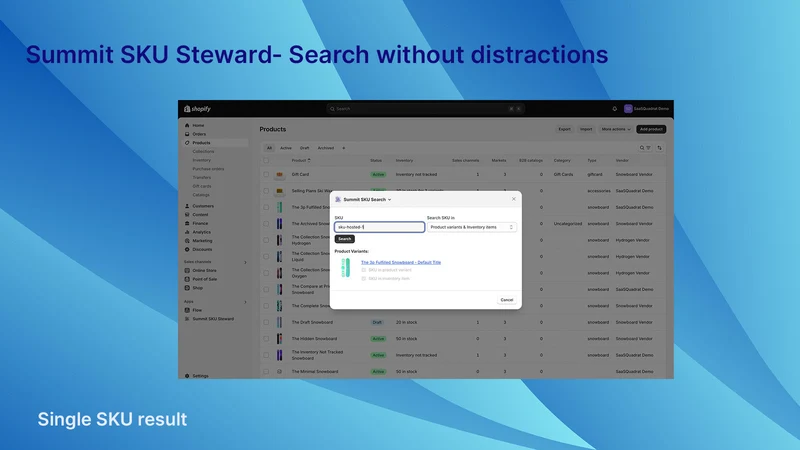This screenshot has height=450, width=800.
Task: Toggle the SKU in inventory item checkbox
Action: coord(364,279)
